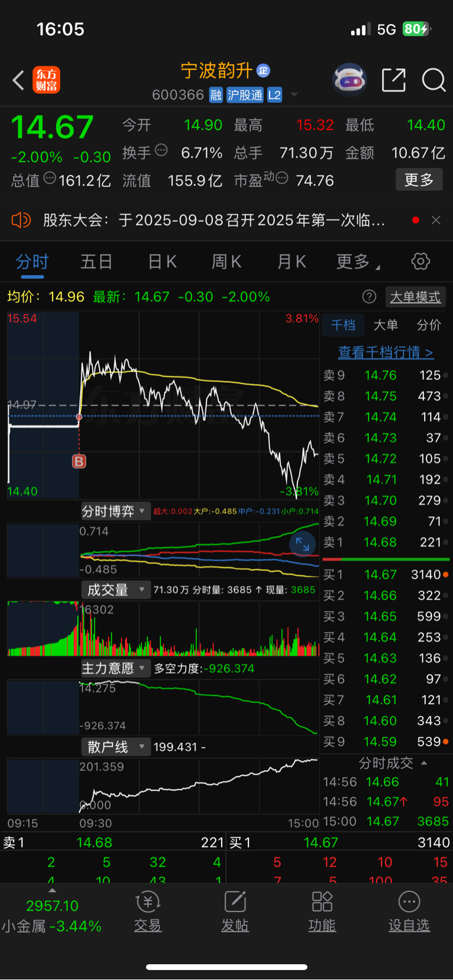Tap 卖1 row at 14.68 in order book
This screenshot has height=980, width=453.
[x=385, y=542]
